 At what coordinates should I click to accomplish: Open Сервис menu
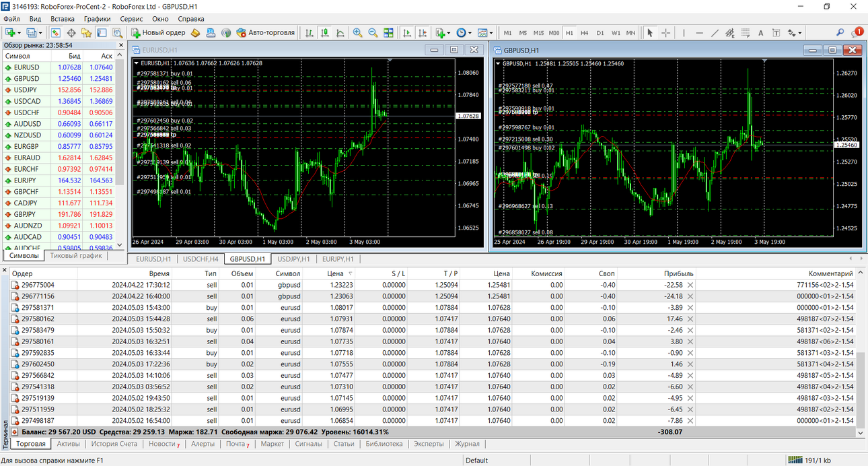(x=131, y=19)
